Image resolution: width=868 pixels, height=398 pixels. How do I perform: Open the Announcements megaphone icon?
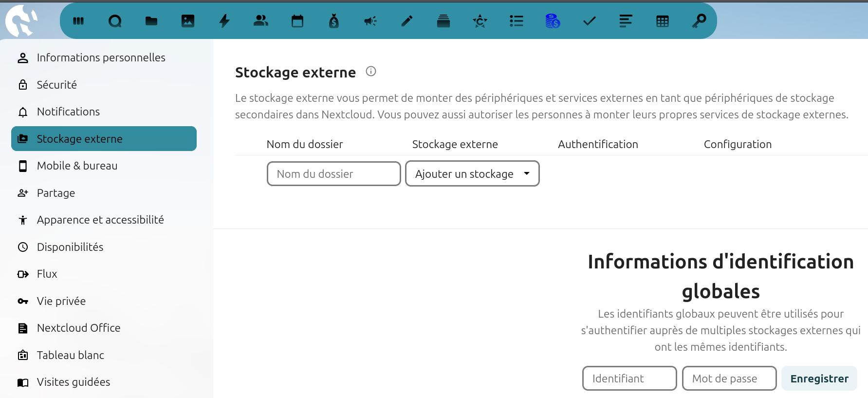(370, 21)
